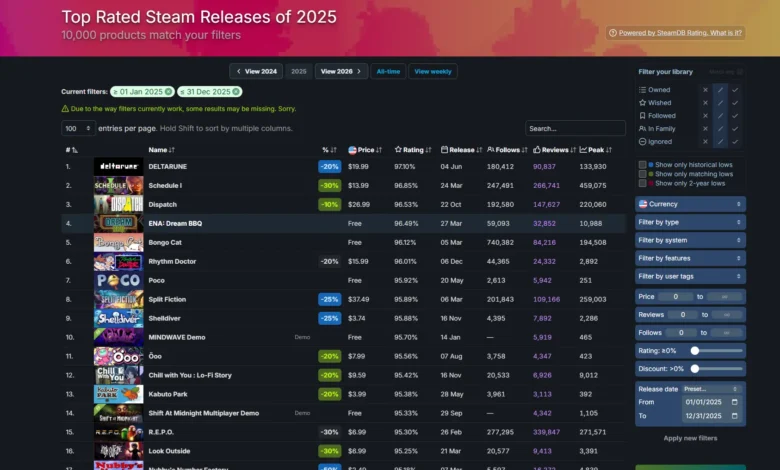The width and height of the screenshot is (780, 470).
Task: Adjust the Rating minimum slider
Action: [x=695, y=351]
